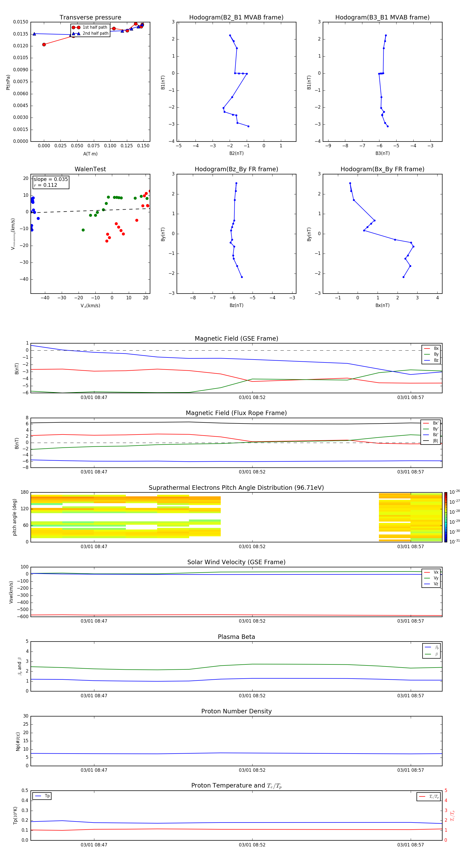Click the 'Vsw(km/s)' axis label
This screenshot has height=868, width=473.
[11, 592]
